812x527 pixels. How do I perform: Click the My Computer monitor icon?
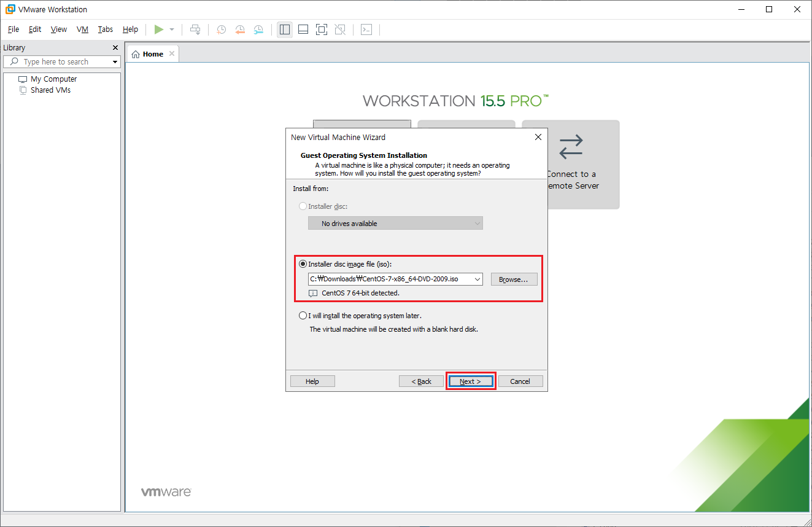point(23,79)
